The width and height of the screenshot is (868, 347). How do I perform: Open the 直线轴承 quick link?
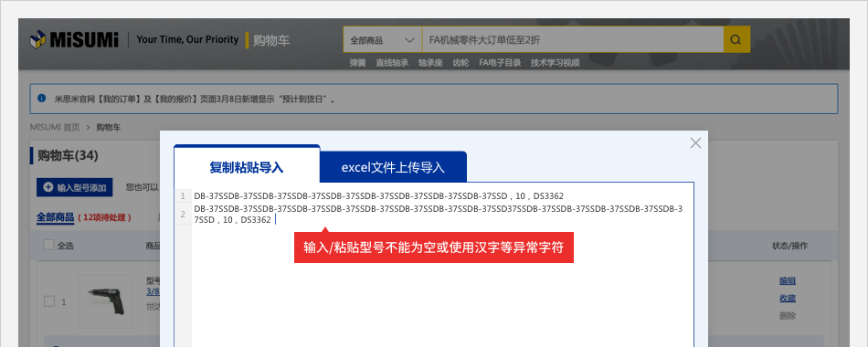click(392, 63)
